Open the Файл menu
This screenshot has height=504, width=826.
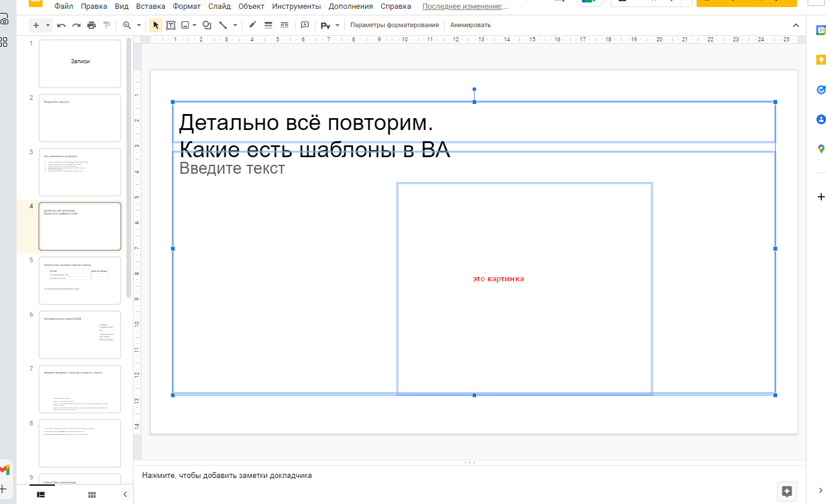tap(64, 6)
